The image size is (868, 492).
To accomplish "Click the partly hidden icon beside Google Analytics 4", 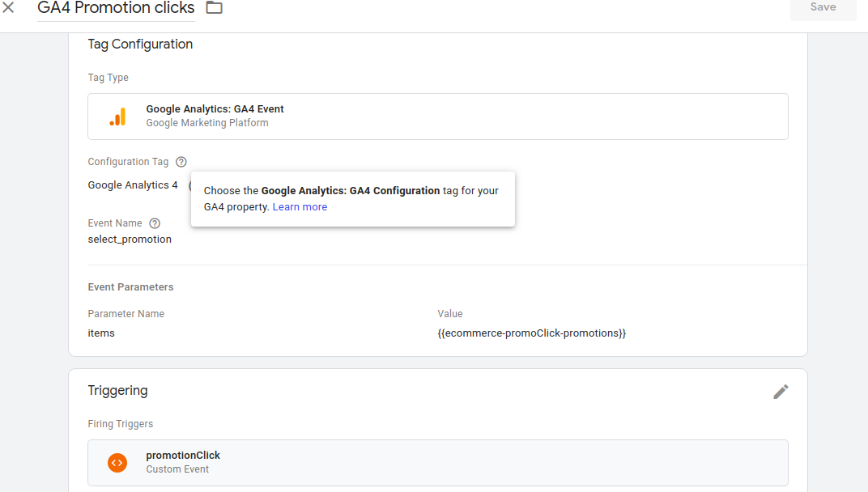I will point(189,185).
